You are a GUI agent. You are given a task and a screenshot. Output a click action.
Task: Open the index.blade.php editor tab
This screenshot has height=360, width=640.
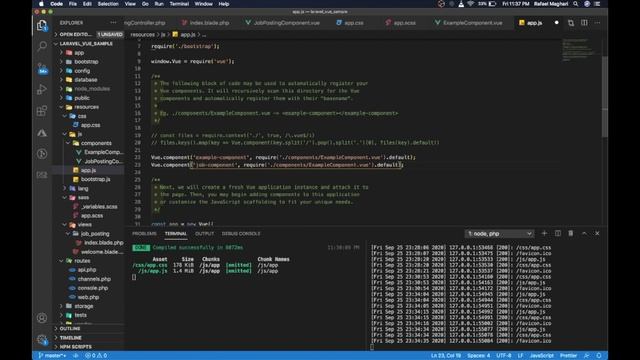pyautogui.click(x=205, y=23)
